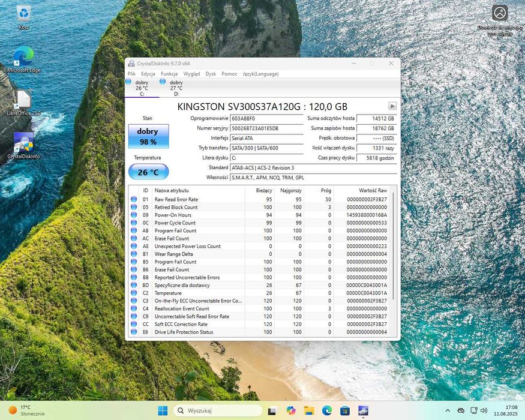Click status orb for Reallocation Event Count
The width and height of the screenshot is (525, 420).
pos(134,308)
